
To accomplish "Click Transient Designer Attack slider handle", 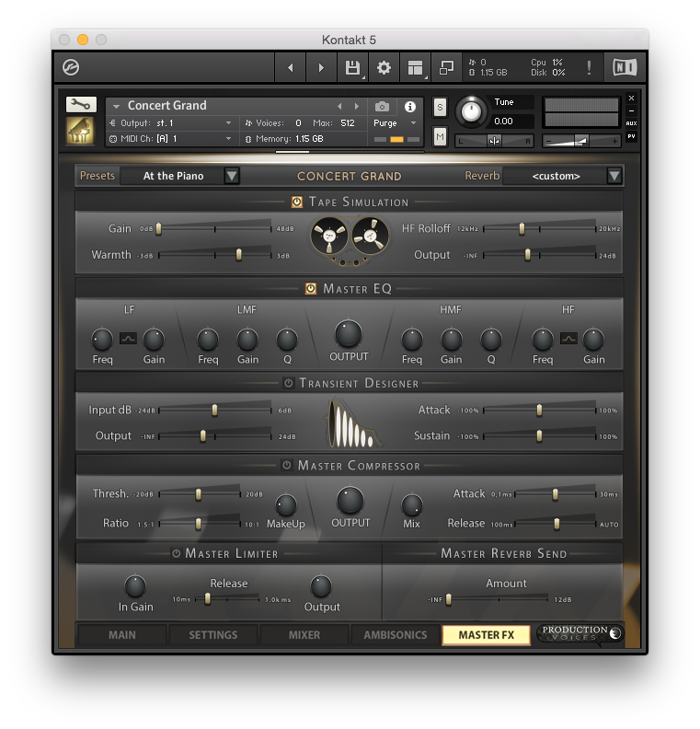I will click(539, 411).
